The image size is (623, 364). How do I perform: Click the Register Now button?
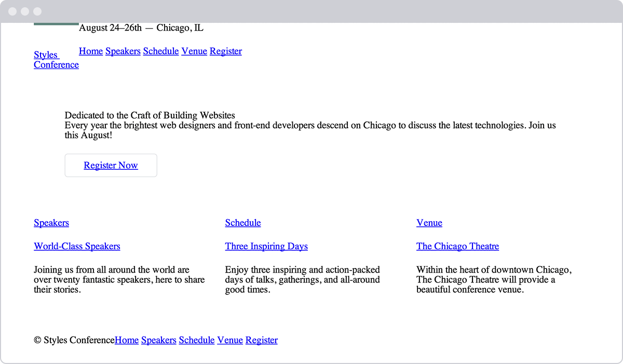tap(111, 165)
